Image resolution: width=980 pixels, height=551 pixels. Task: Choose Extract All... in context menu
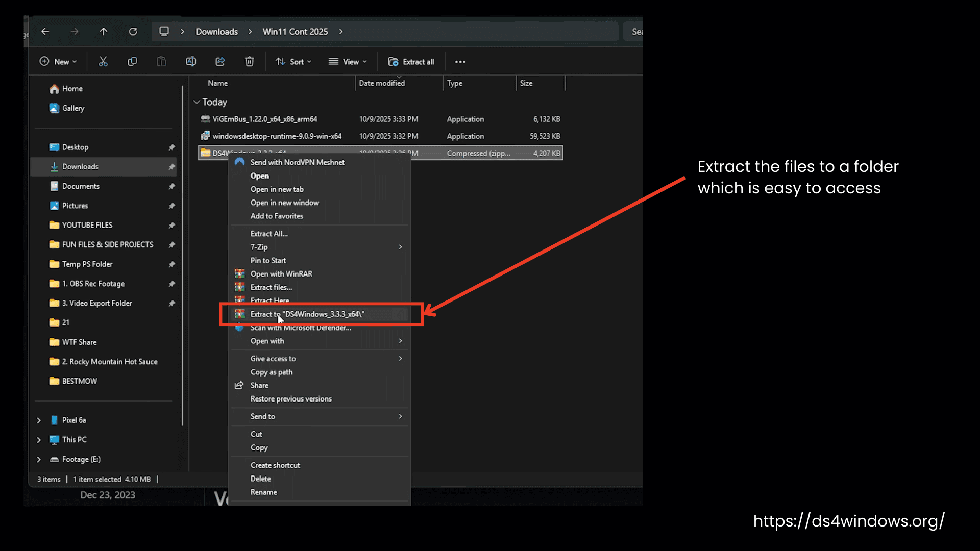pyautogui.click(x=320, y=234)
